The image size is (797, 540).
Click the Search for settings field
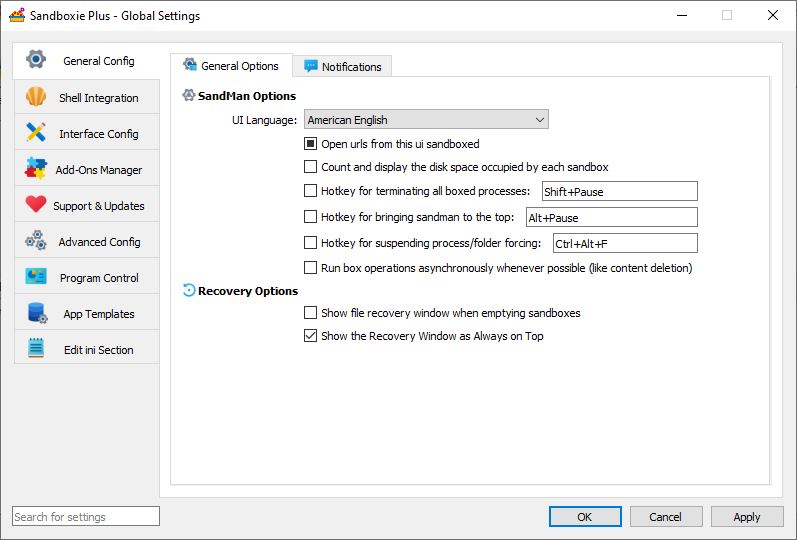pyautogui.click(x=86, y=516)
